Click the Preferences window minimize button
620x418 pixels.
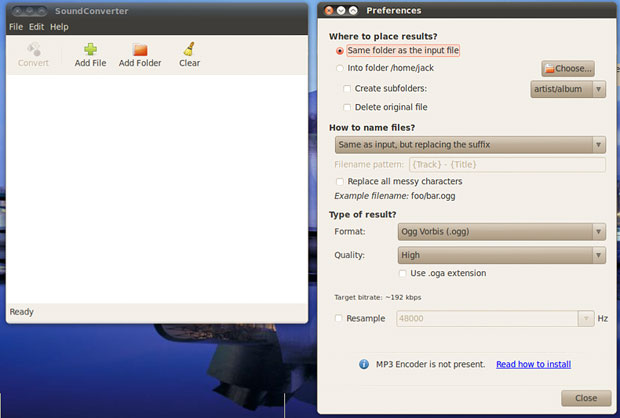[x=341, y=11]
